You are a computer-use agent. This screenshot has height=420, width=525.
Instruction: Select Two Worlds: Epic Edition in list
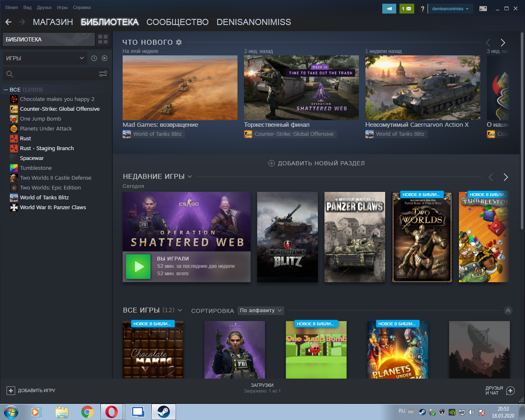50,187
